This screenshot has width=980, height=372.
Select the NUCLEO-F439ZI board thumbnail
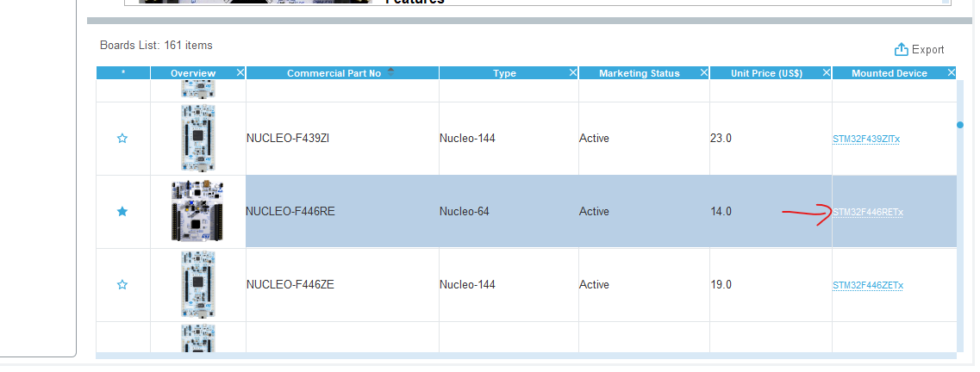click(198, 138)
